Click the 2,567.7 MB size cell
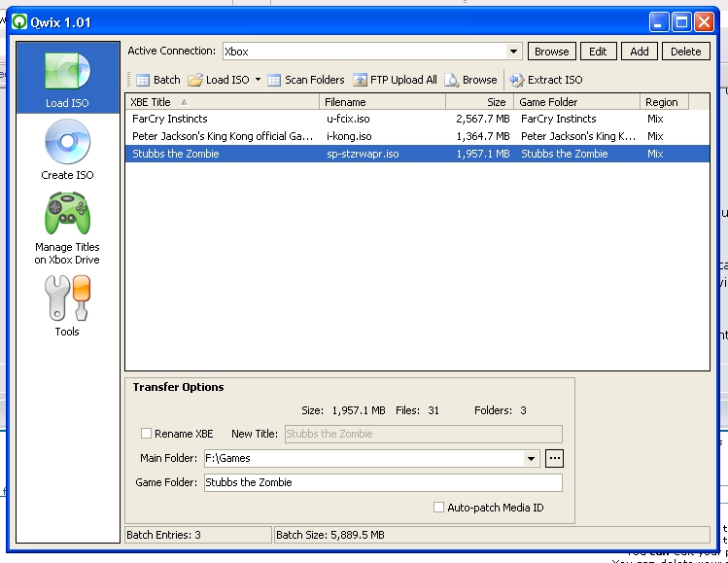Viewport: 728px width, 563px height. point(483,119)
